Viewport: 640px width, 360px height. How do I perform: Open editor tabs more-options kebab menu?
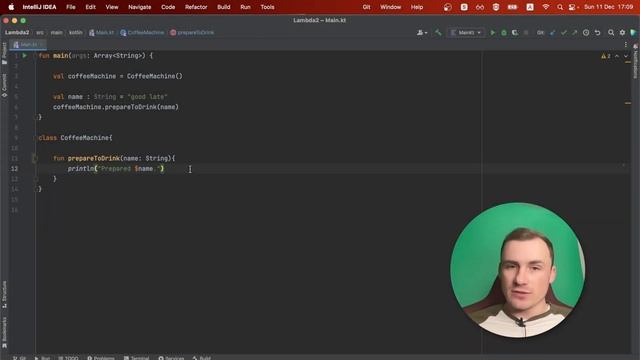click(626, 44)
